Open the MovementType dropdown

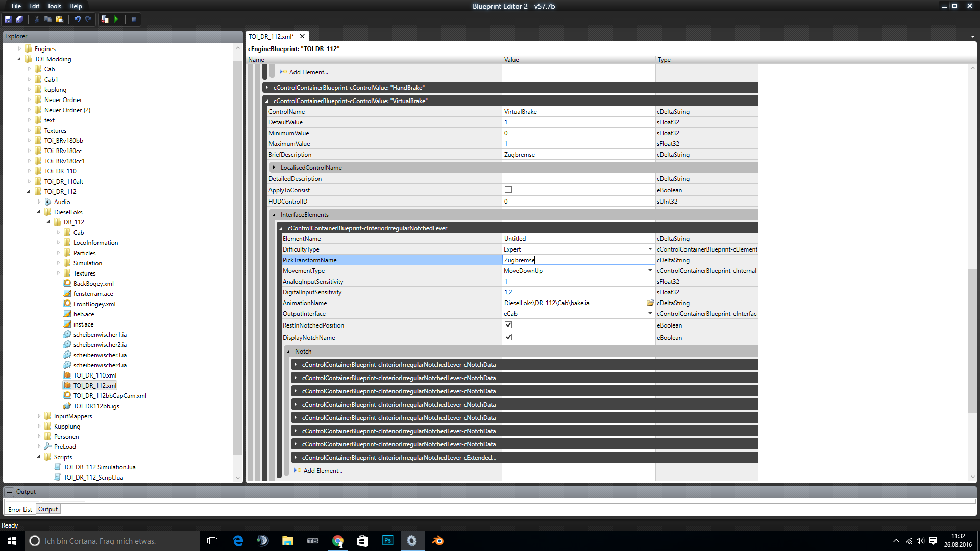pos(650,271)
